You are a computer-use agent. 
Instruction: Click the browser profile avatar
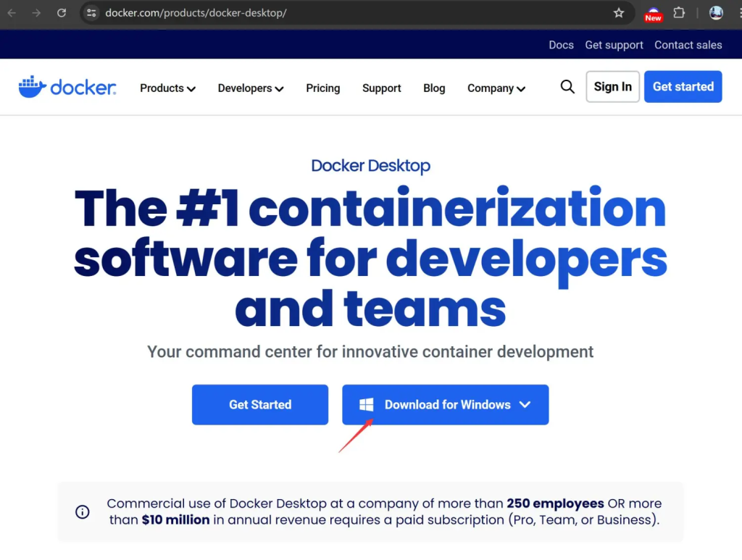pos(716,13)
